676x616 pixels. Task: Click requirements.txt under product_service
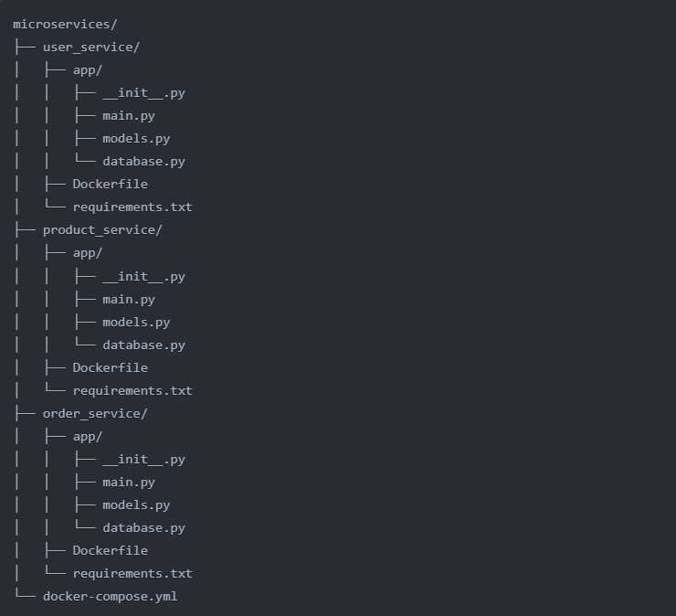[132, 391]
